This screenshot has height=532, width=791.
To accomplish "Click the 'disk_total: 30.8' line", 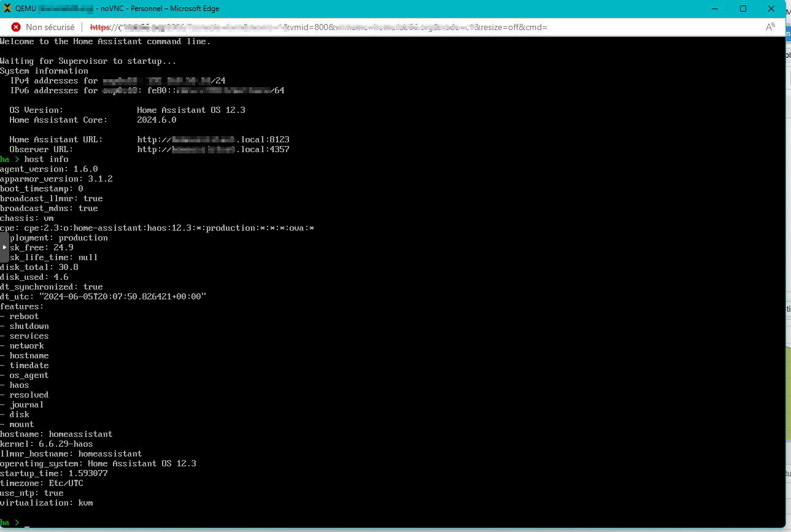I will coord(39,268).
